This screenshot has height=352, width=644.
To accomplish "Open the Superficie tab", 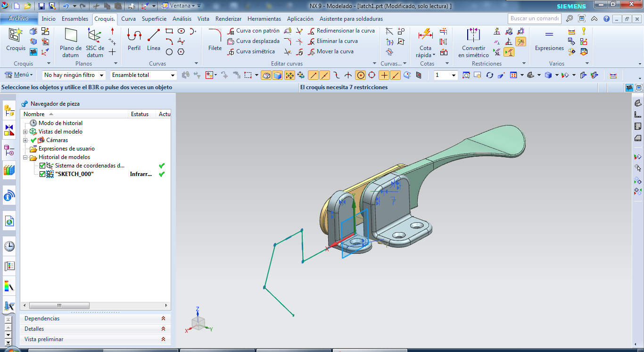I will tap(154, 19).
